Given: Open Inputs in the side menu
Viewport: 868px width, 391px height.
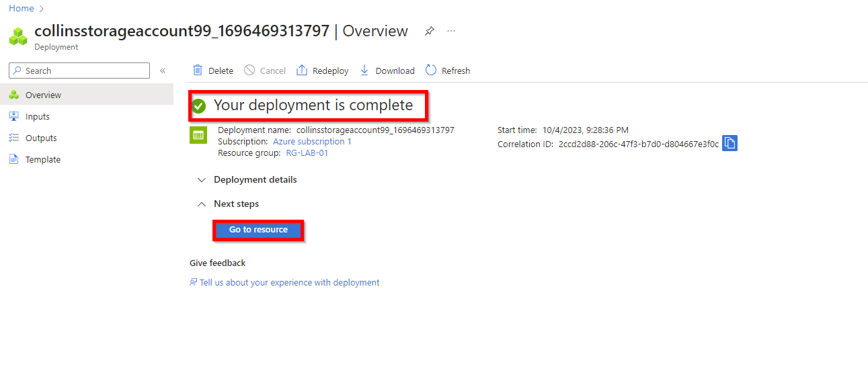Looking at the screenshot, I should tap(87, 116).
